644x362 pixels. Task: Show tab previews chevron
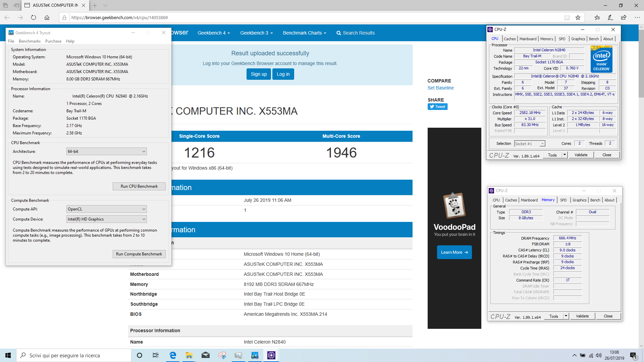point(105,5)
